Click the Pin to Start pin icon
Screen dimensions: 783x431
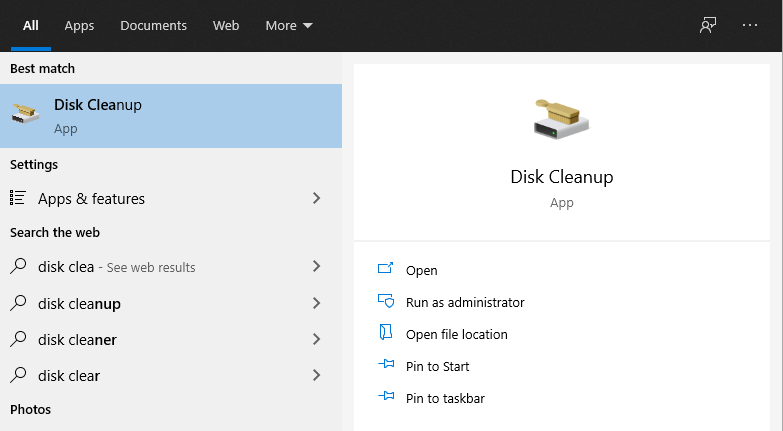tap(386, 364)
